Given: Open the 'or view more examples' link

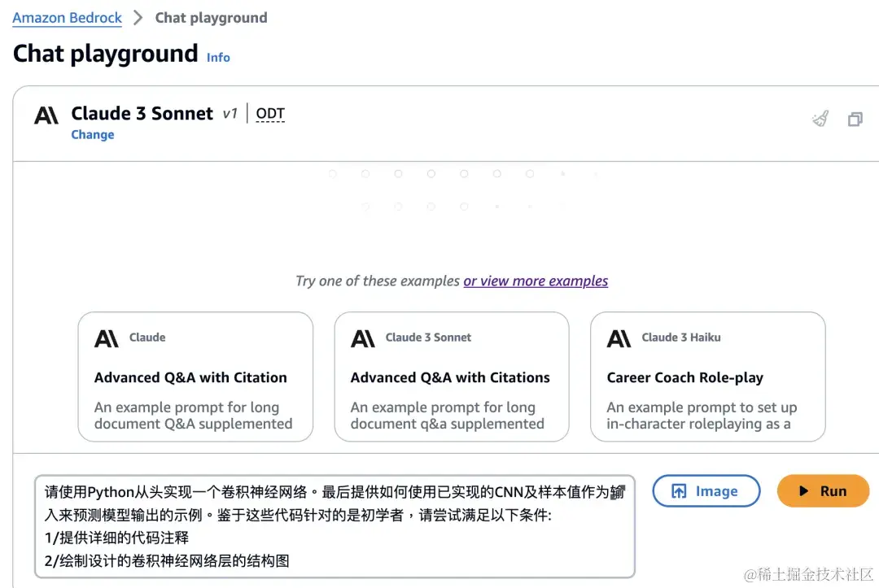Looking at the screenshot, I should (536, 281).
